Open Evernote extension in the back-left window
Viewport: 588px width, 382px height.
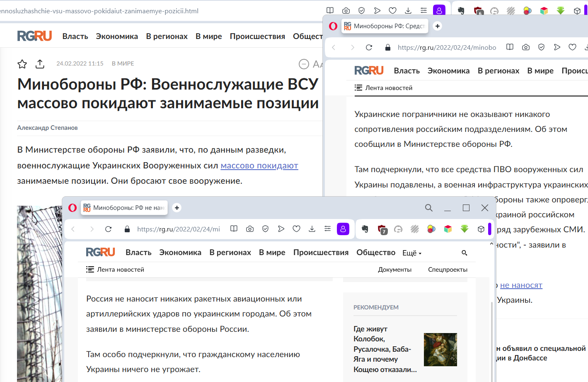click(x=461, y=11)
